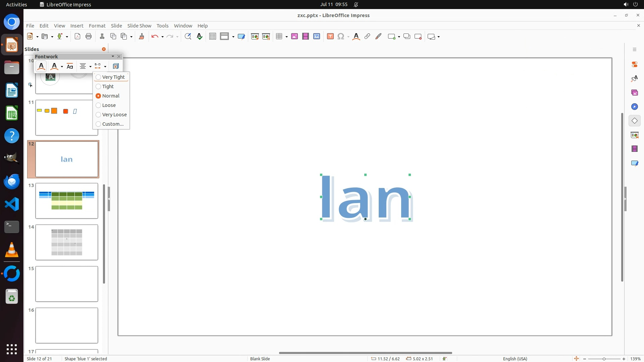This screenshot has width=644, height=362.
Task: Click the Print toolbar icon
Action: point(89,37)
